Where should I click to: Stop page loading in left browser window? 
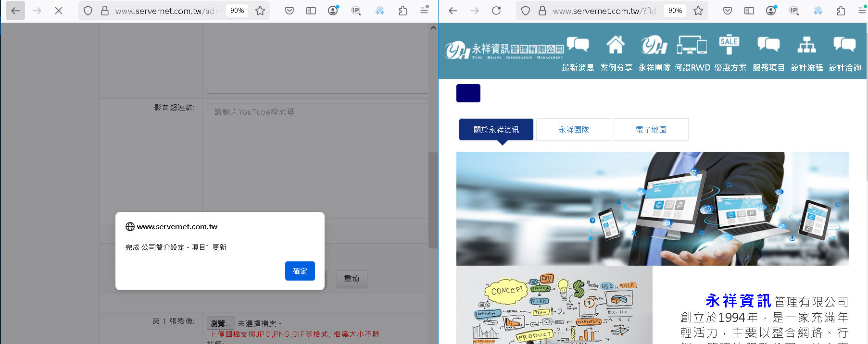pos(59,11)
